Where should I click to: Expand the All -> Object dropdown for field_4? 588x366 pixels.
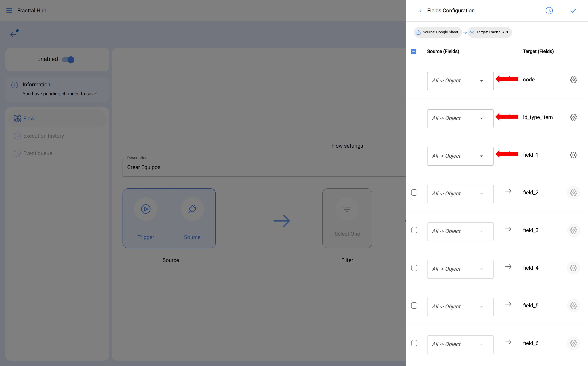[x=460, y=269]
